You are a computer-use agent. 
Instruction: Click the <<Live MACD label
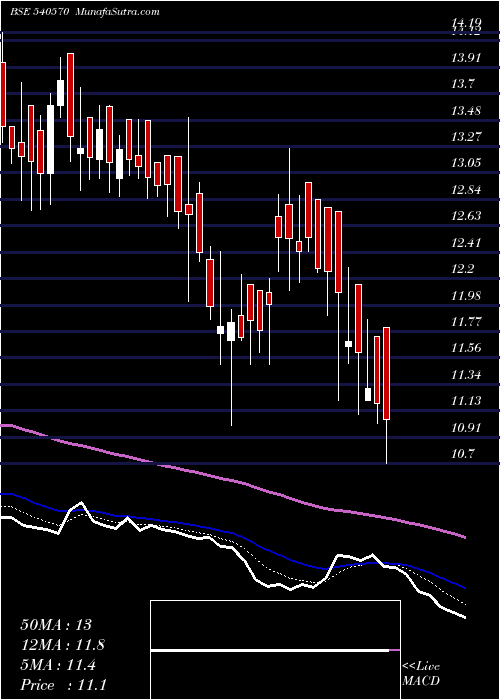point(421,674)
